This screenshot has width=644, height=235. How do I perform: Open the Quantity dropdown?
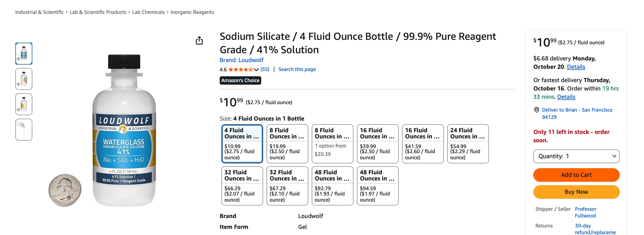(576, 156)
